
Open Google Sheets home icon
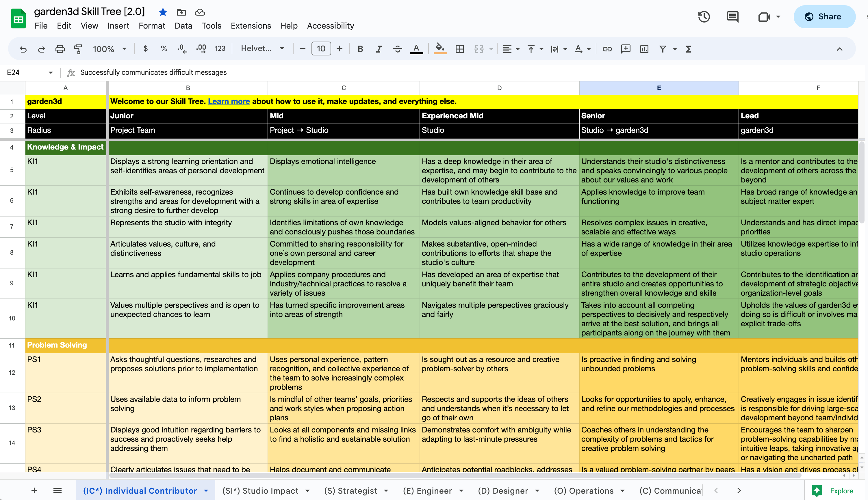[x=18, y=18]
